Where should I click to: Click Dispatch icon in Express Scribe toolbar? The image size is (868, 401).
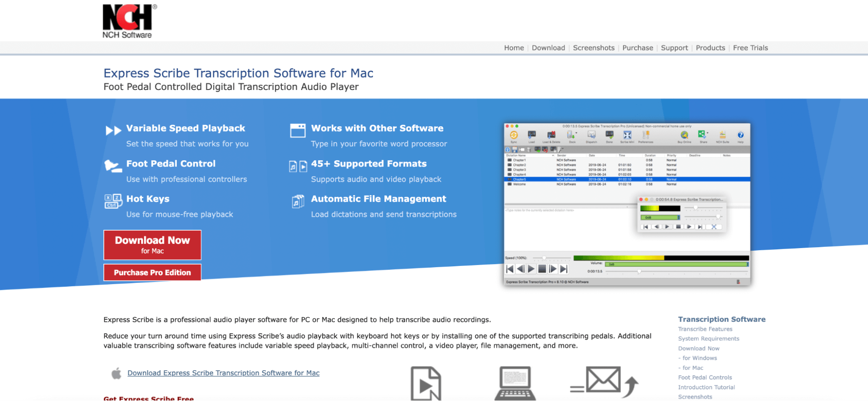coord(591,135)
